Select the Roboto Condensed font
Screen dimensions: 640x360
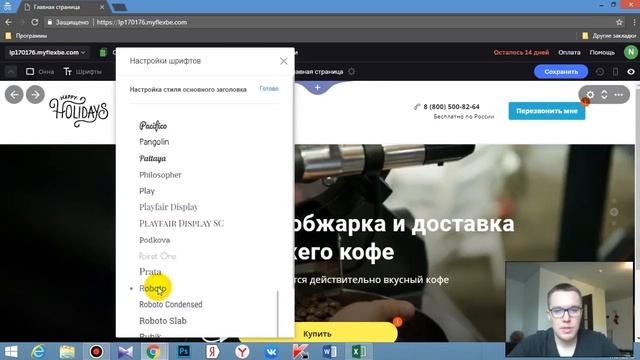click(171, 304)
